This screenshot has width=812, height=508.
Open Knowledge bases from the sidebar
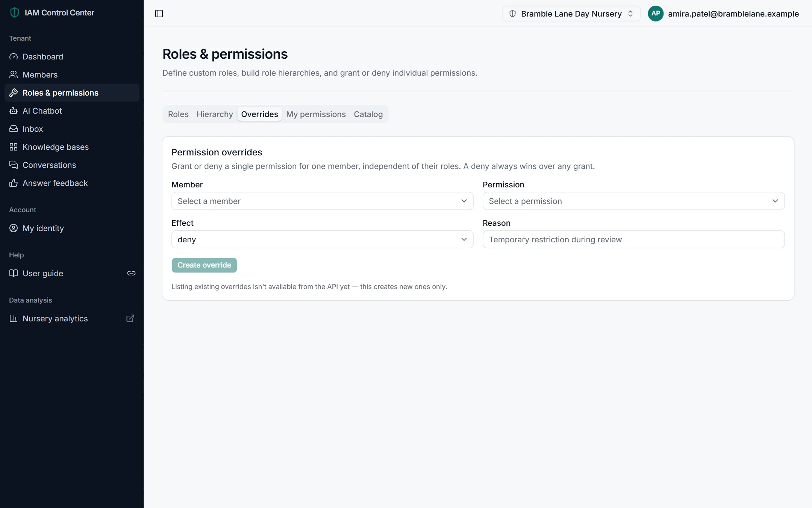tap(72, 147)
